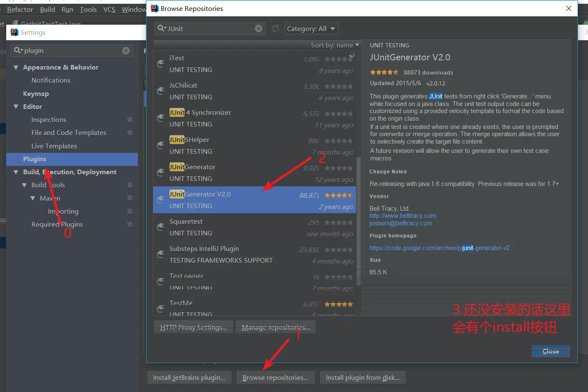
Task: Click the Settings window IntelliJ icon
Action: pyautogui.click(x=14, y=32)
